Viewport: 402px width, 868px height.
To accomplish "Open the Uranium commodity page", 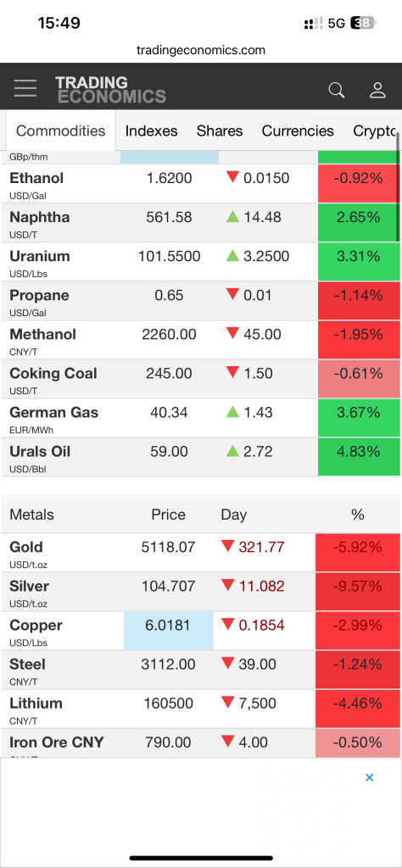I will coord(40,256).
